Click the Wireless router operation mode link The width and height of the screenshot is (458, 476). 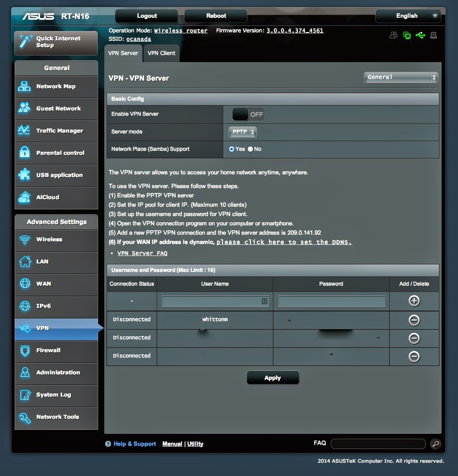[x=181, y=31]
